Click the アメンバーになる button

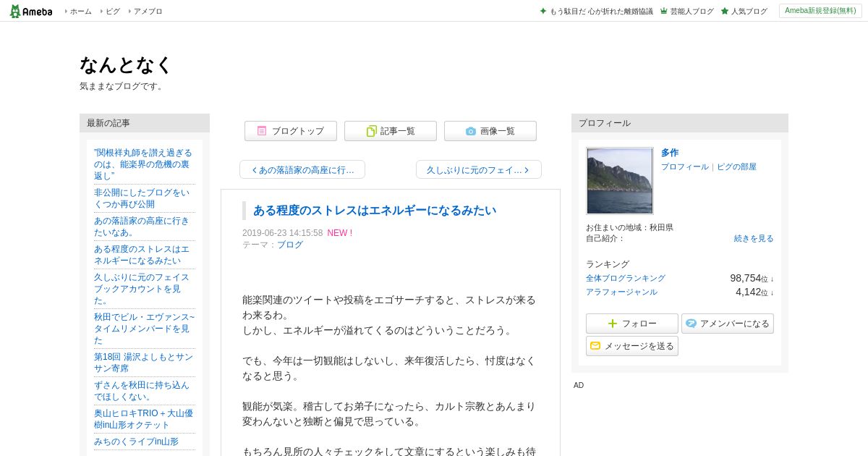click(728, 324)
